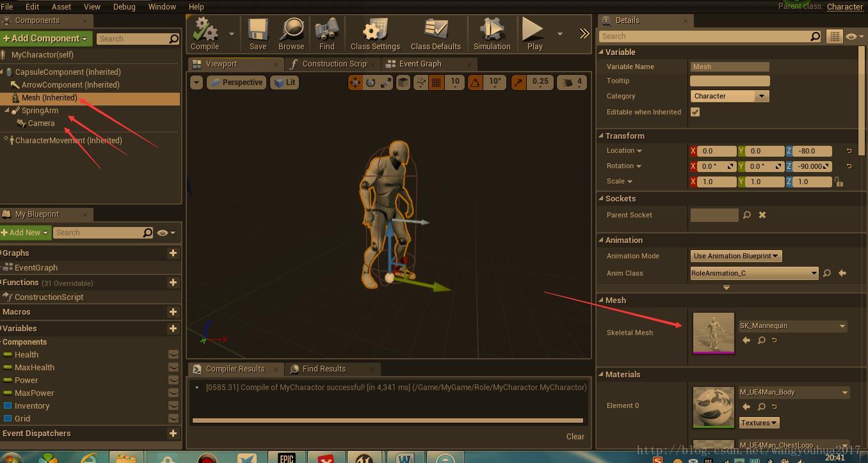Toggle surface snapping icon in viewport

point(421,82)
